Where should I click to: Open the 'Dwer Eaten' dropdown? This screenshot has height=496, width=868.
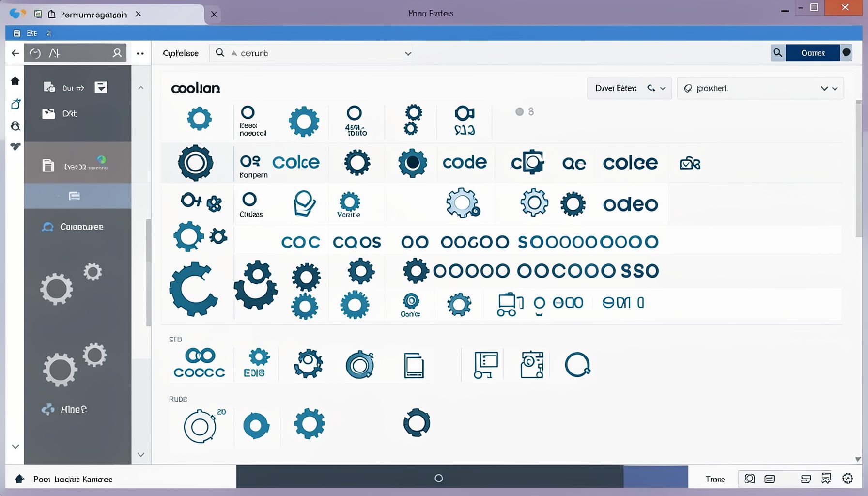point(629,88)
